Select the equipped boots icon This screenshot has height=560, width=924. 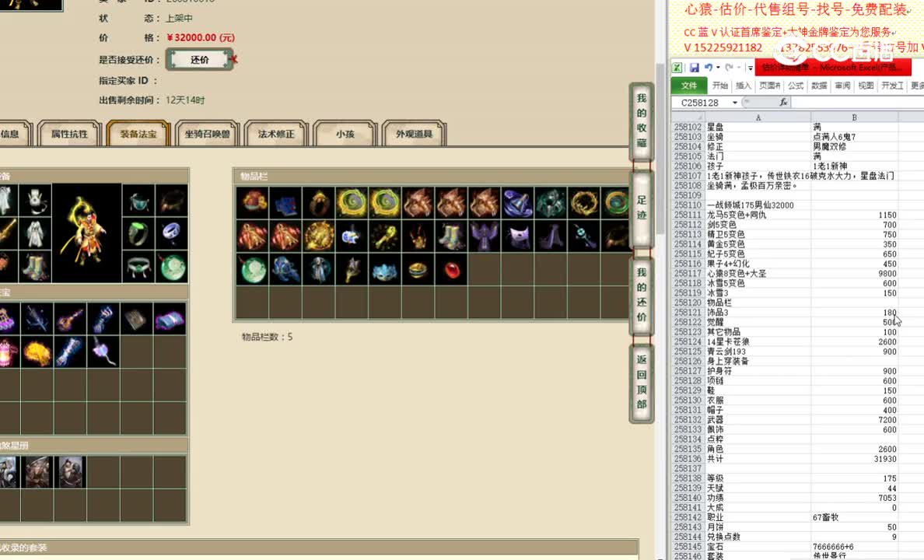coord(35,267)
